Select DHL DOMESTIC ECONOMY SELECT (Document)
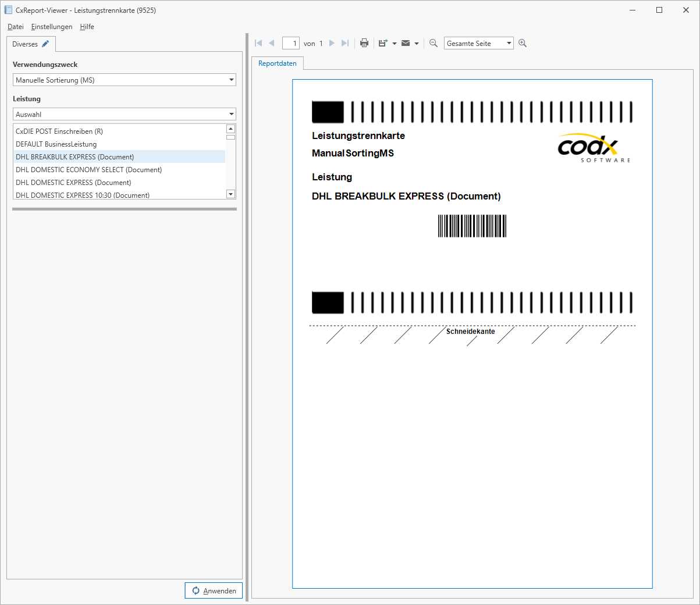Viewport: 700px width, 605px height. pos(119,170)
